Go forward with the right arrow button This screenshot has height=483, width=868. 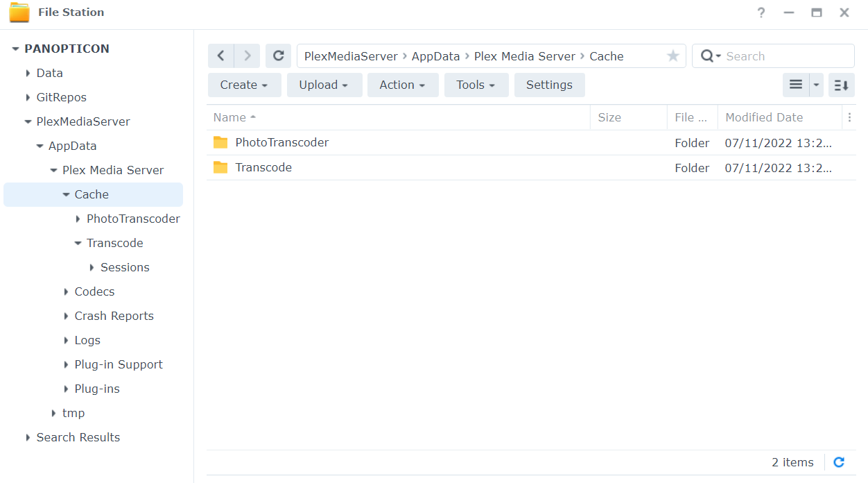[x=248, y=56]
